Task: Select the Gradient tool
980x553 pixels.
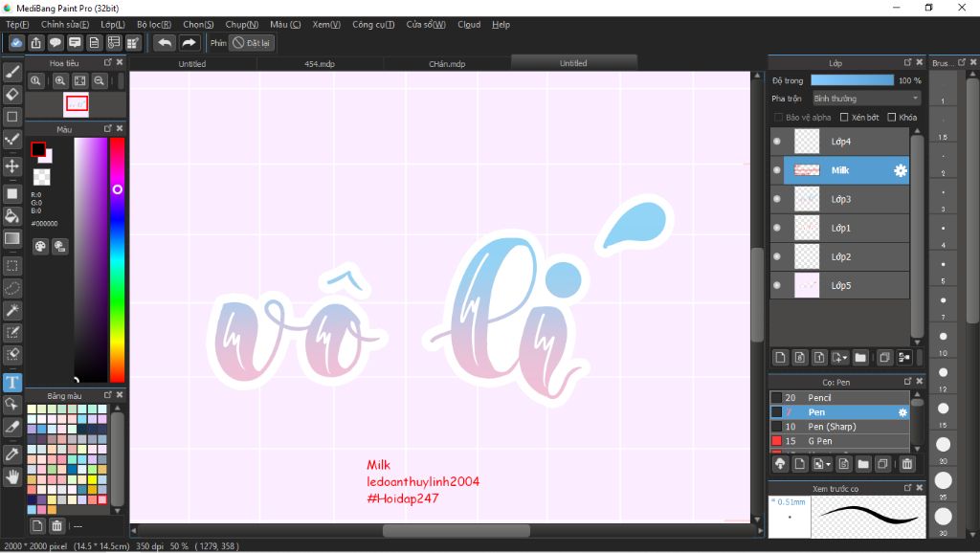Action: (11, 238)
